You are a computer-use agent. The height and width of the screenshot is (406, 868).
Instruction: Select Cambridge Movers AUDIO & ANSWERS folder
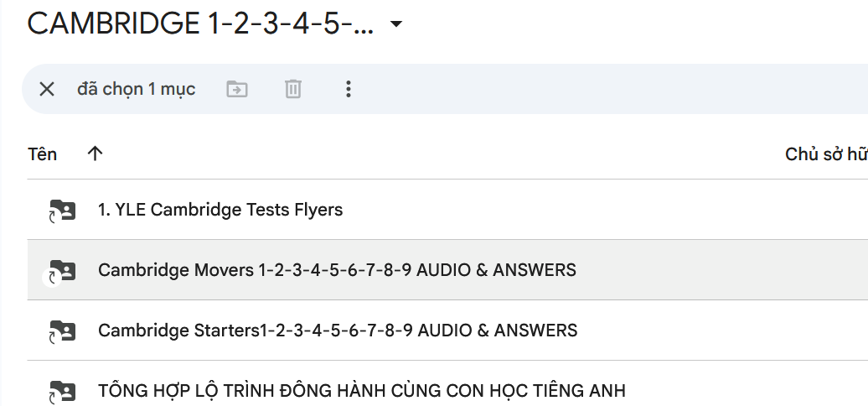(337, 270)
